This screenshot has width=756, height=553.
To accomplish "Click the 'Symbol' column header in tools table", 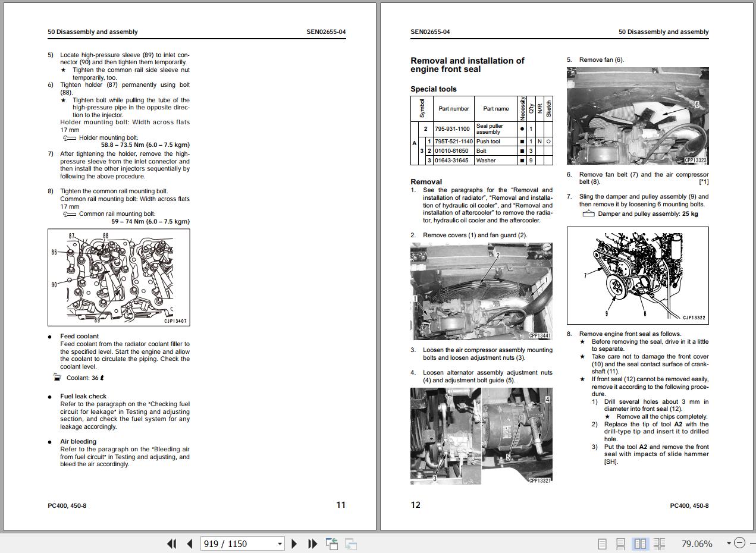I will (422, 109).
